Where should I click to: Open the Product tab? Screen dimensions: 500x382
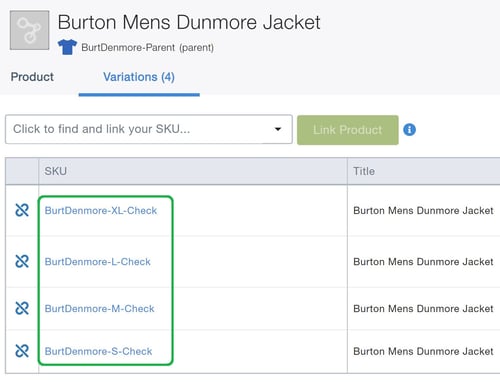(x=32, y=77)
